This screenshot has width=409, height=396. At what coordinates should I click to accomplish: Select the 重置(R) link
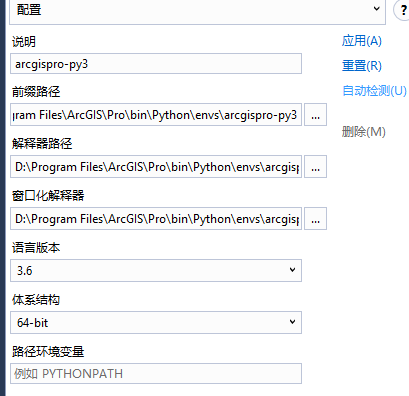coord(362,66)
